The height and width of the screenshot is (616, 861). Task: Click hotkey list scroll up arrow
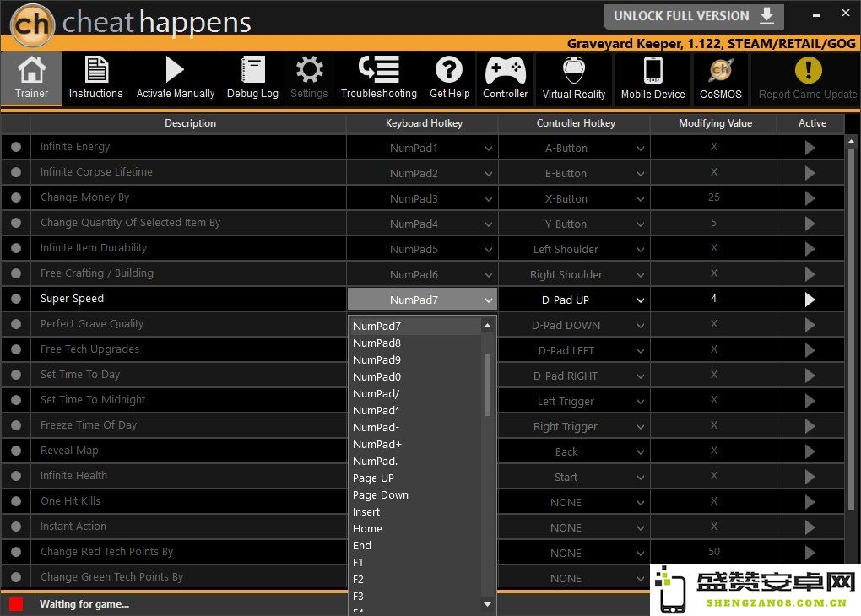coord(487,326)
